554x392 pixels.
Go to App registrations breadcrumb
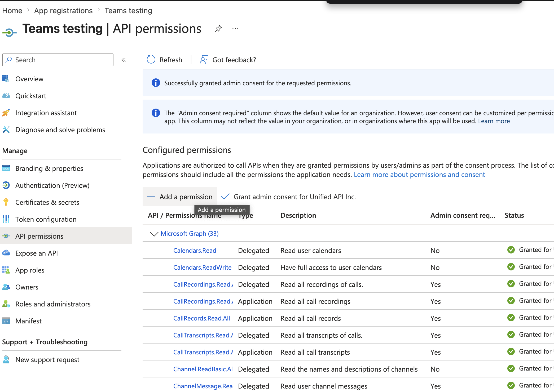63,11
